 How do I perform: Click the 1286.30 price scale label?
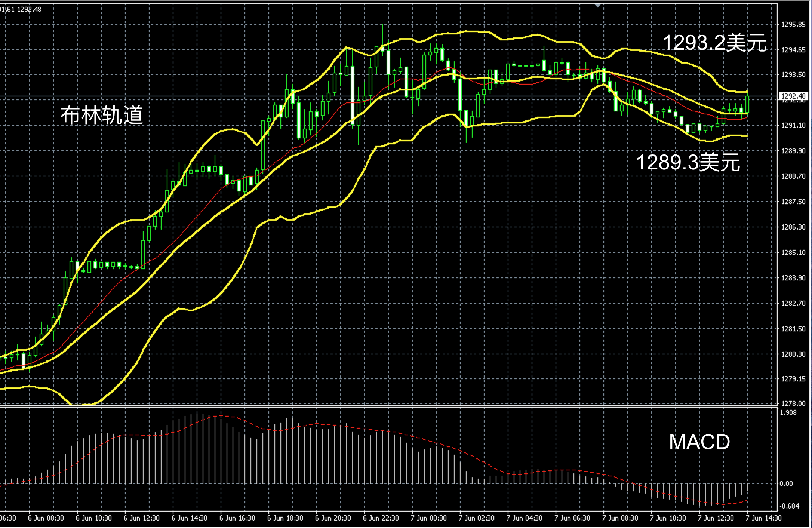click(x=793, y=227)
